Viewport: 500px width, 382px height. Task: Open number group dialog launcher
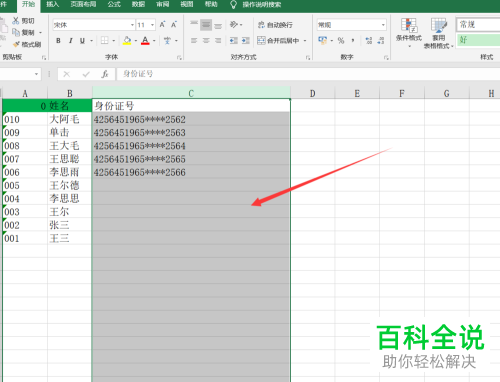(386, 58)
